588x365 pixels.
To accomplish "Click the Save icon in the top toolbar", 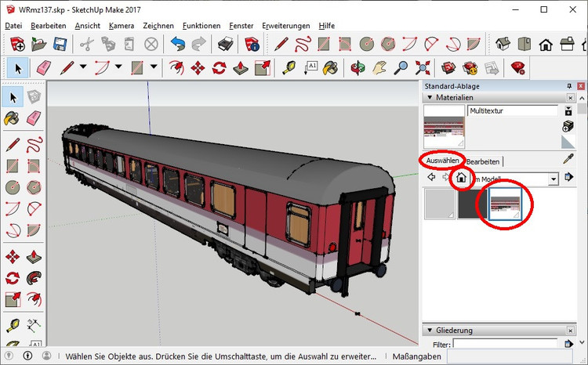I will coord(61,44).
